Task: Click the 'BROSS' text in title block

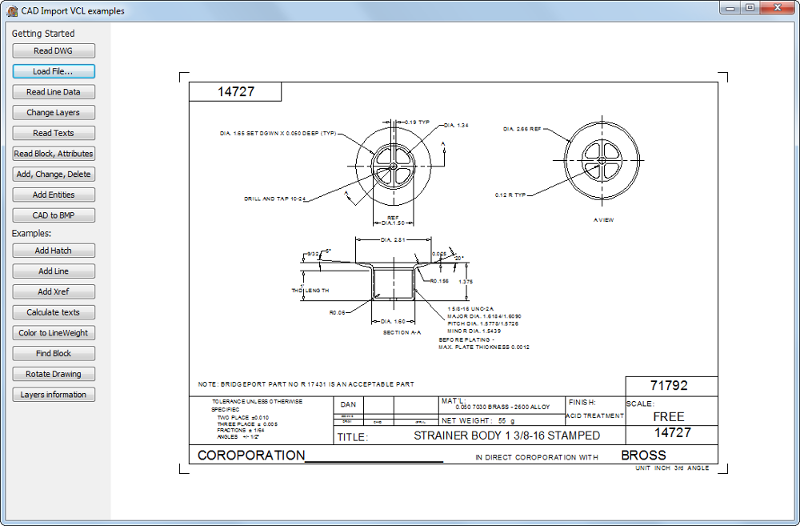Action: point(643,455)
